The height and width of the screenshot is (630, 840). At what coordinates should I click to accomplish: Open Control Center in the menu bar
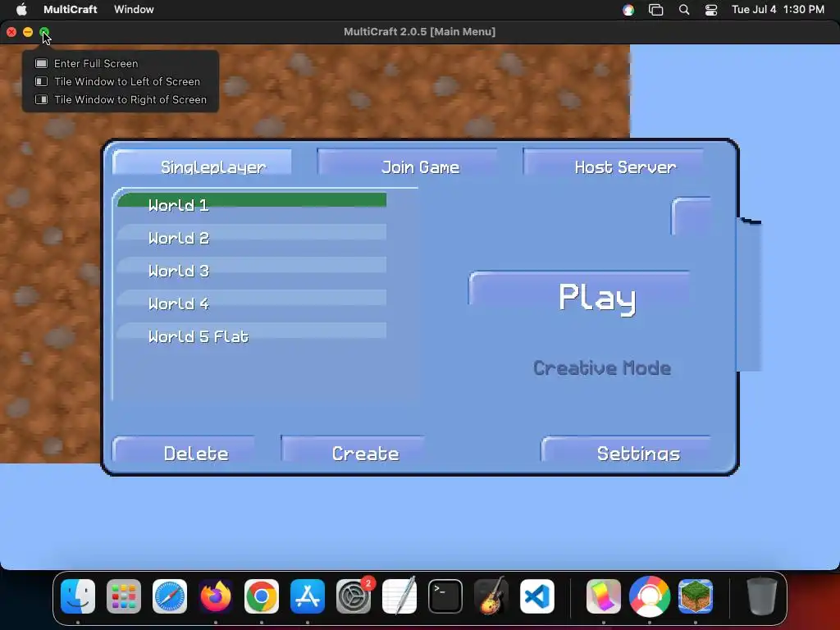(711, 10)
